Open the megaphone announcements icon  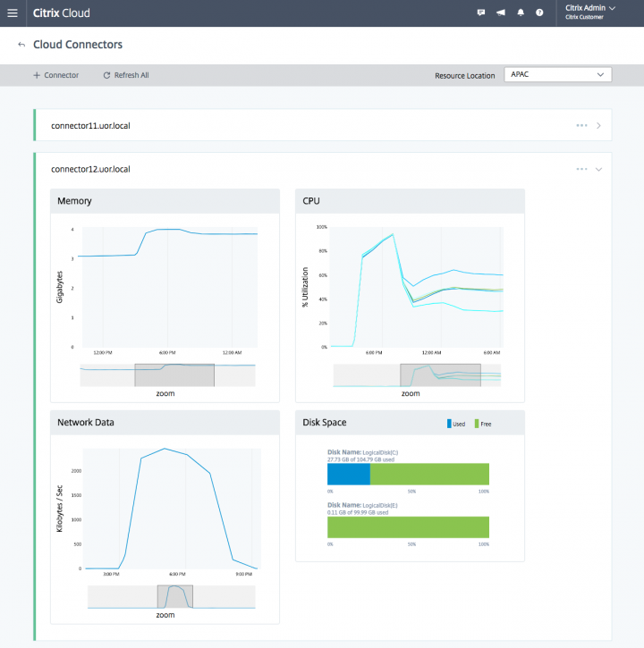(501, 13)
